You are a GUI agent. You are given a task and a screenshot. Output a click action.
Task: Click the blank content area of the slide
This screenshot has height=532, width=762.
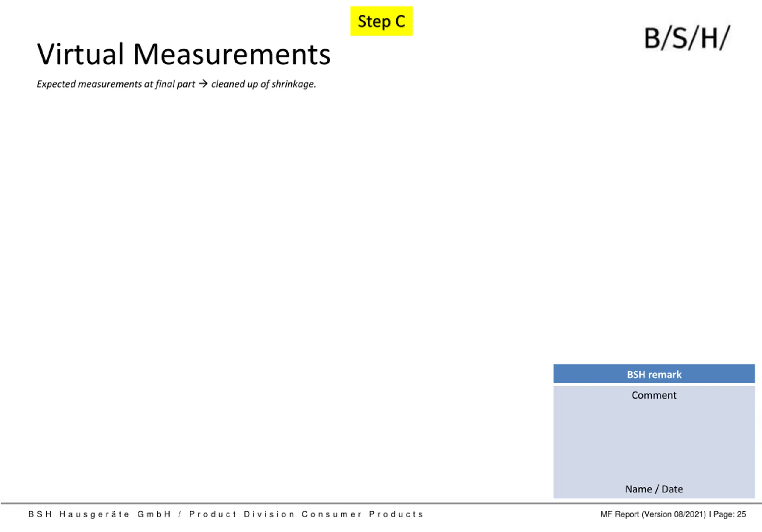coord(275,226)
